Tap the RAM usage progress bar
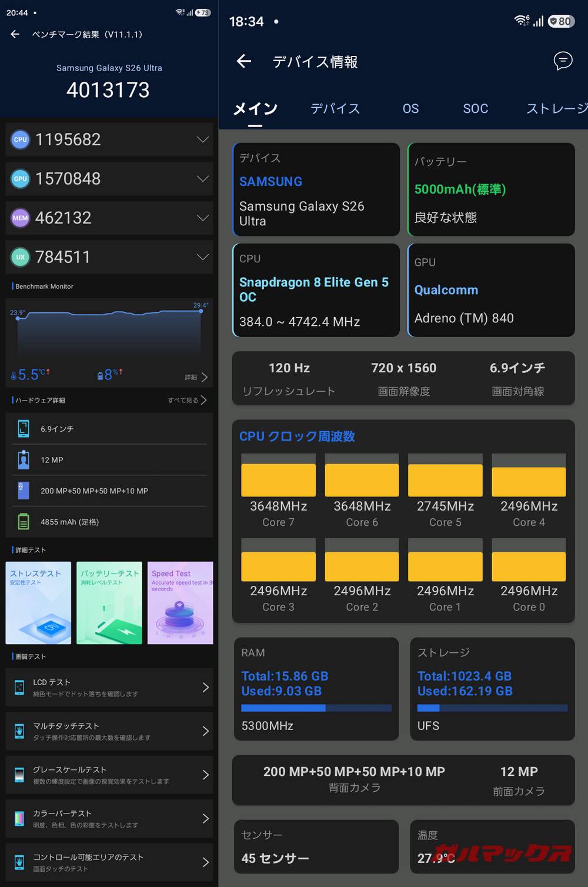Screen dimensions: 588x887 click(316, 708)
